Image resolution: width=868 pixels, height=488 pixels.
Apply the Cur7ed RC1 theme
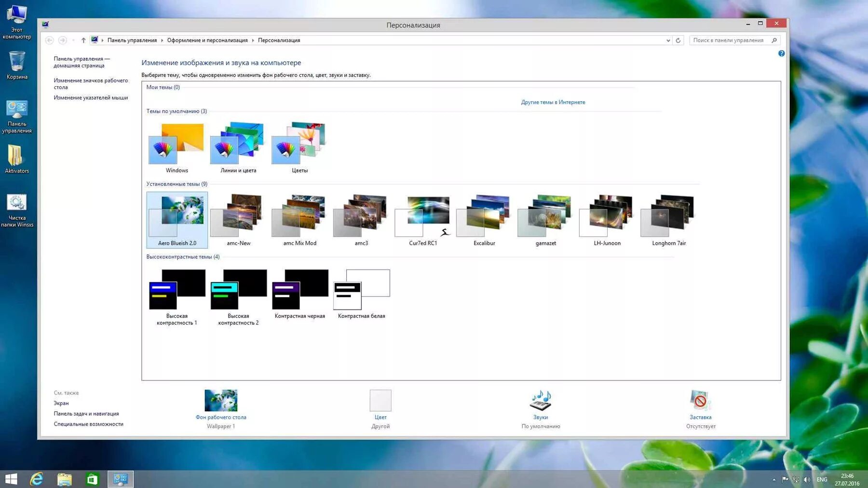point(423,220)
